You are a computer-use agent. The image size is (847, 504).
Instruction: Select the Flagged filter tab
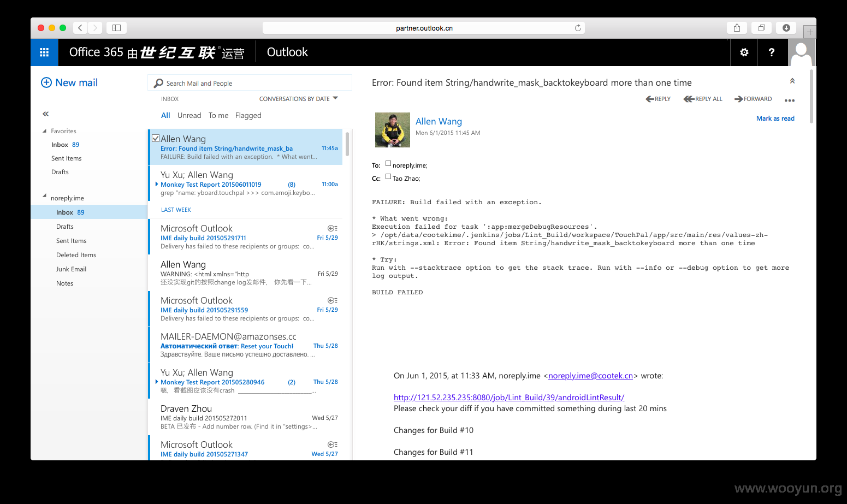(x=248, y=115)
